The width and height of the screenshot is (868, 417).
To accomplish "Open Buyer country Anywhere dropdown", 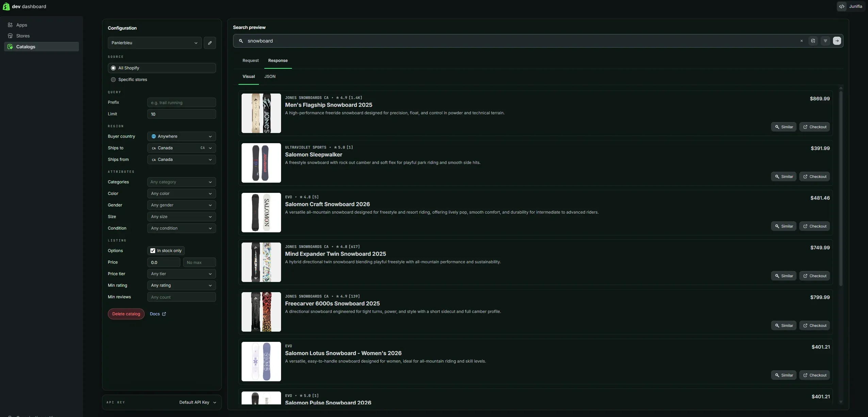I will (x=181, y=136).
